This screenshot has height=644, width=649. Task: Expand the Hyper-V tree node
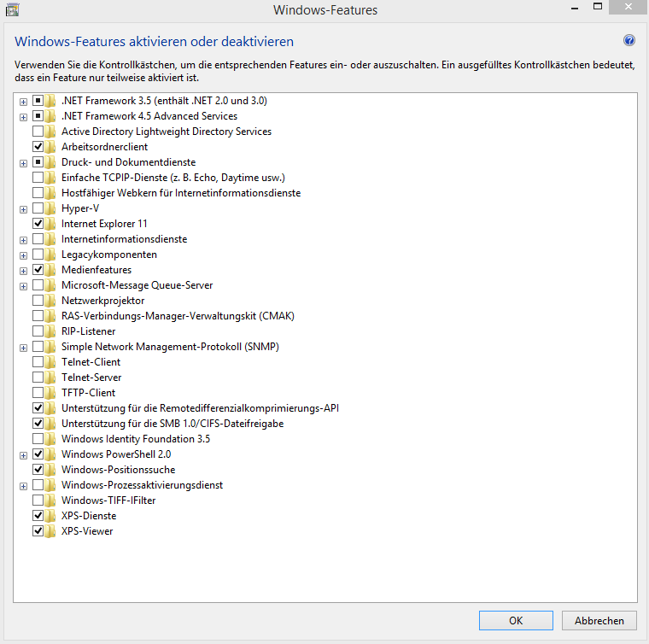[x=24, y=209]
